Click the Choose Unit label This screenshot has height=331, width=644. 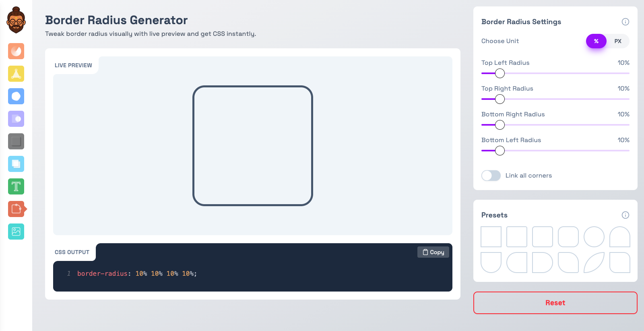click(500, 41)
